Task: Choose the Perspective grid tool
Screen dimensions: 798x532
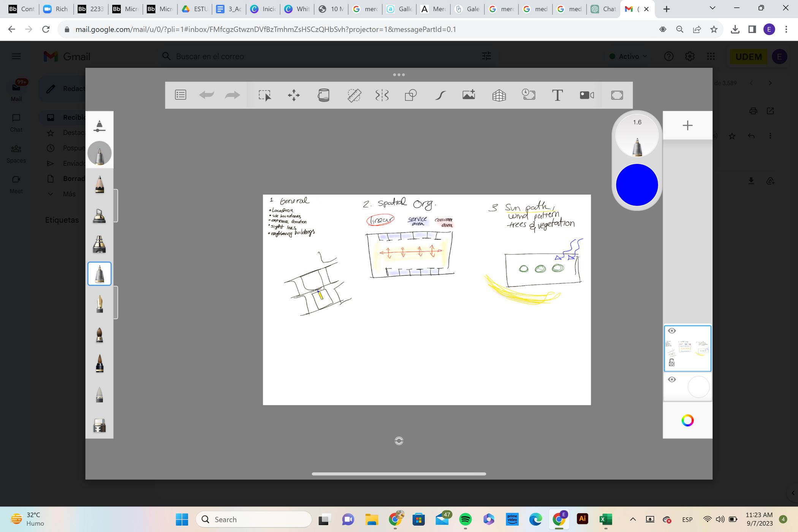Action: [499, 95]
